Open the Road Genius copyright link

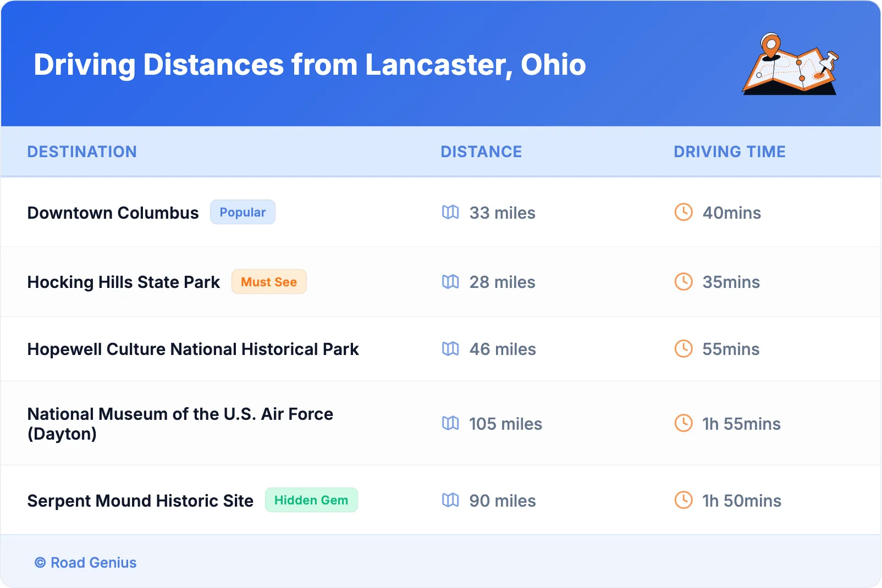(86, 563)
